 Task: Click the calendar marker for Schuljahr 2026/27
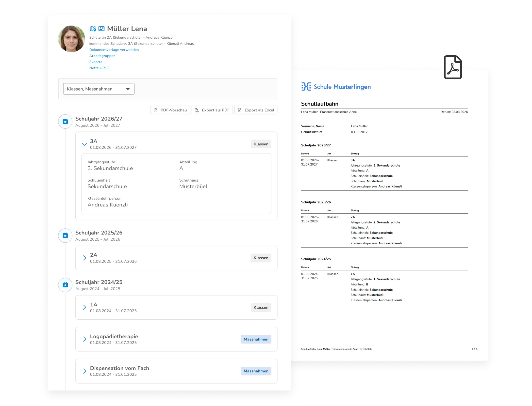65,122
